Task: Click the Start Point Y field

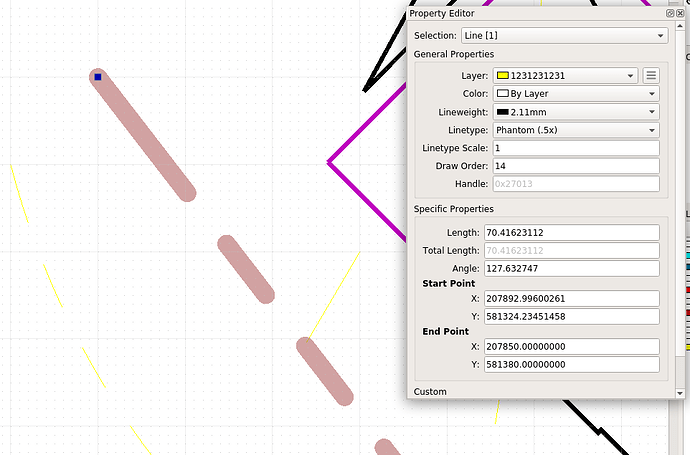Action: tap(572, 316)
